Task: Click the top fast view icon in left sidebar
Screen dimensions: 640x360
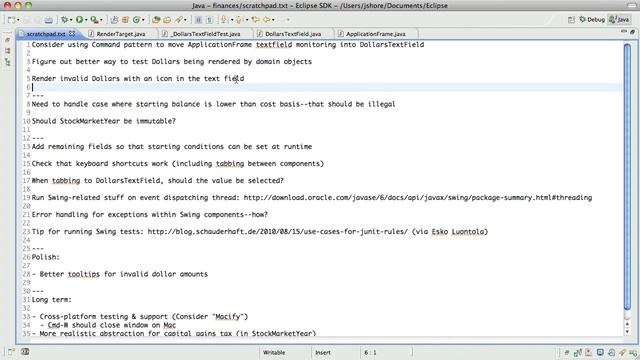Action: coord(7,40)
